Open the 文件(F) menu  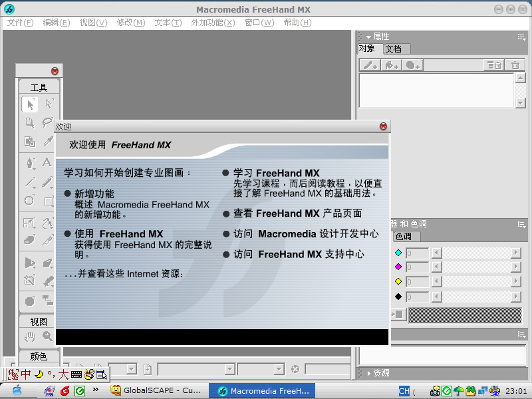20,23
